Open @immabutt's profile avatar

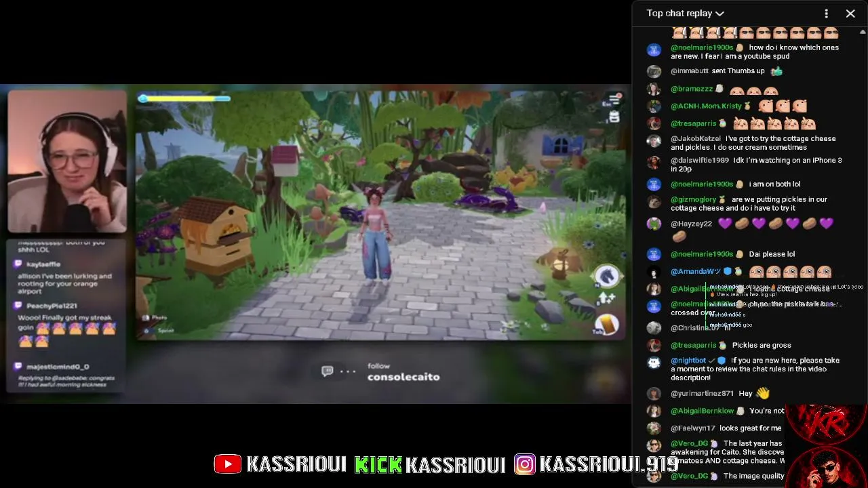654,71
